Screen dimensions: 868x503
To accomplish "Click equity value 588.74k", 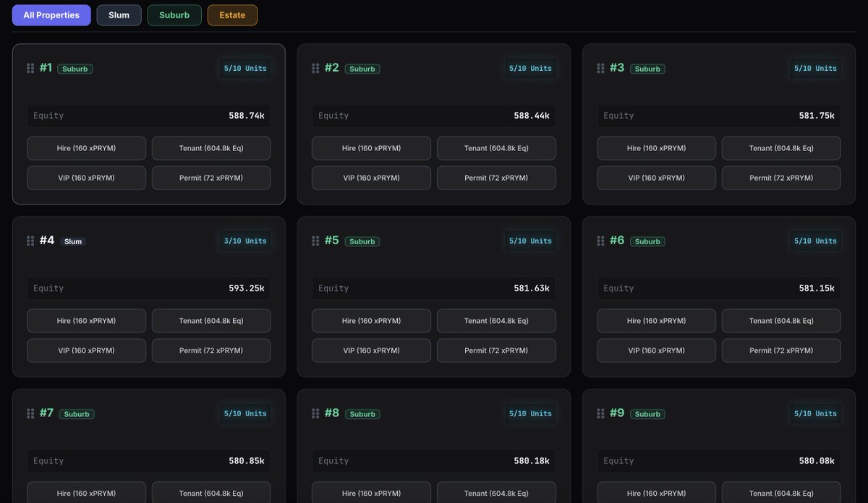I will (x=247, y=116).
